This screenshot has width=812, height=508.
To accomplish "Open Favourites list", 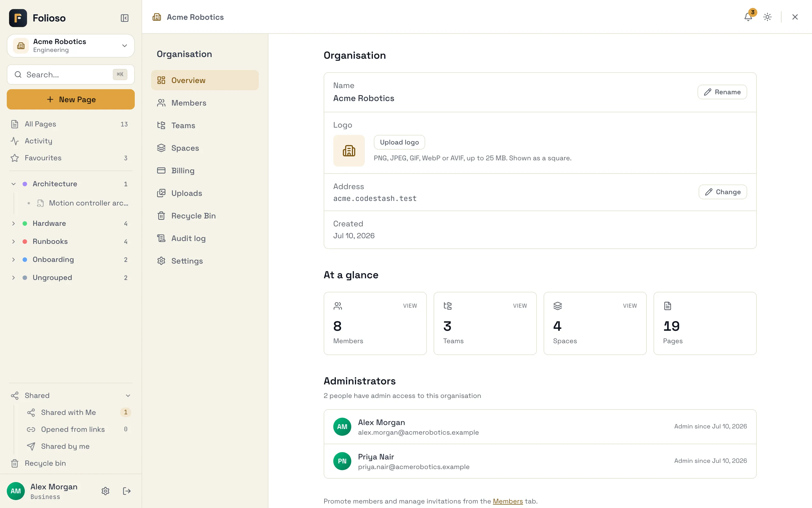I will [71, 158].
